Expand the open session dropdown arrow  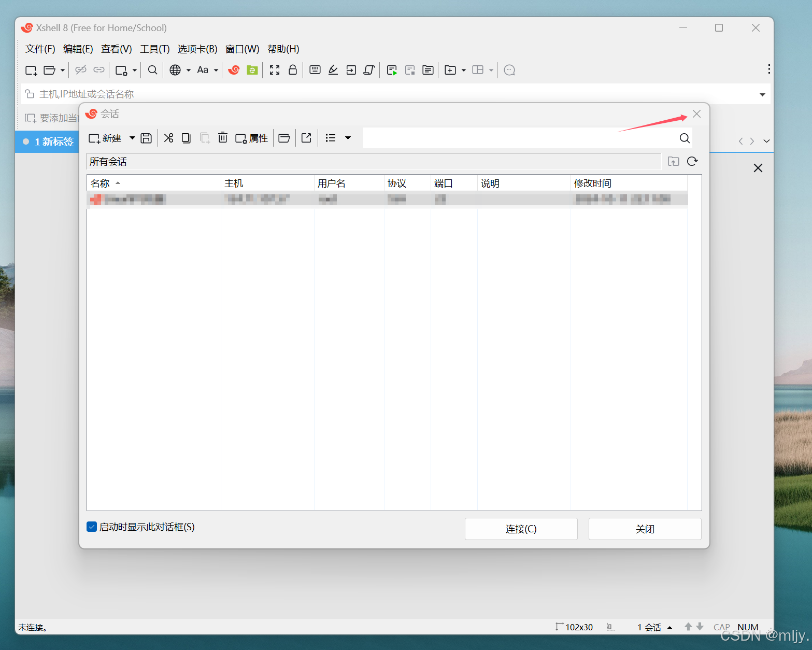click(x=63, y=70)
